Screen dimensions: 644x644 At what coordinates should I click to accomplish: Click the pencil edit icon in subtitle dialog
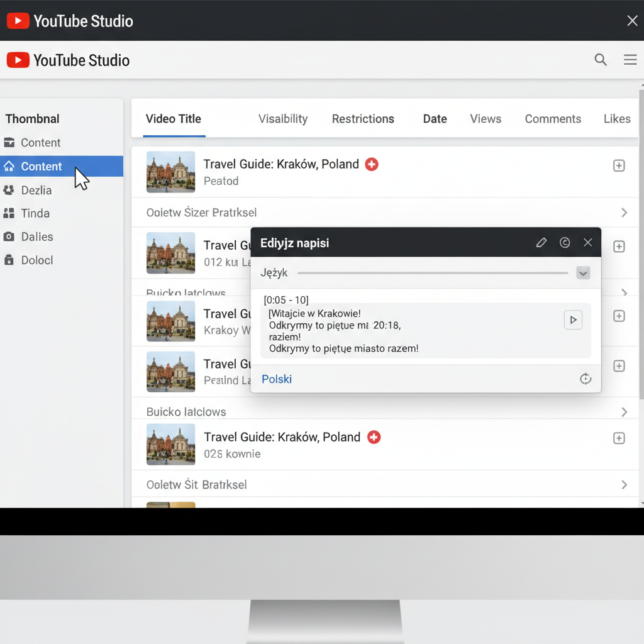tap(541, 243)
